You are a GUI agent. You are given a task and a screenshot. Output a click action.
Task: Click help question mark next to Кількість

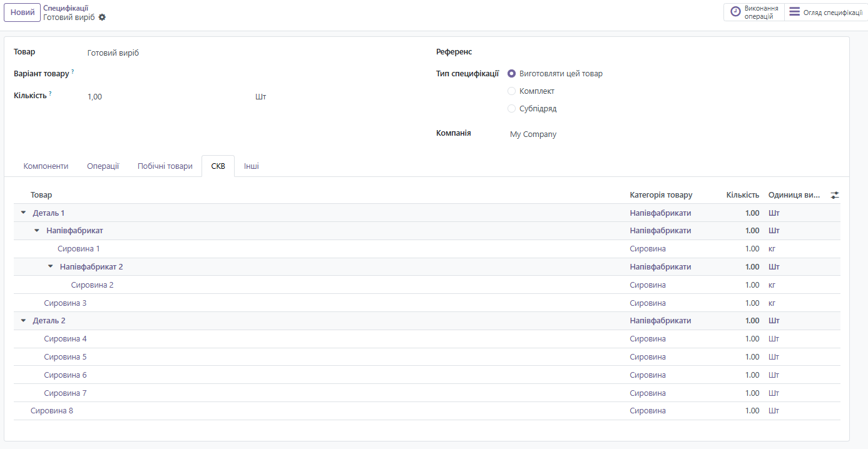click(x=50, y=94)
